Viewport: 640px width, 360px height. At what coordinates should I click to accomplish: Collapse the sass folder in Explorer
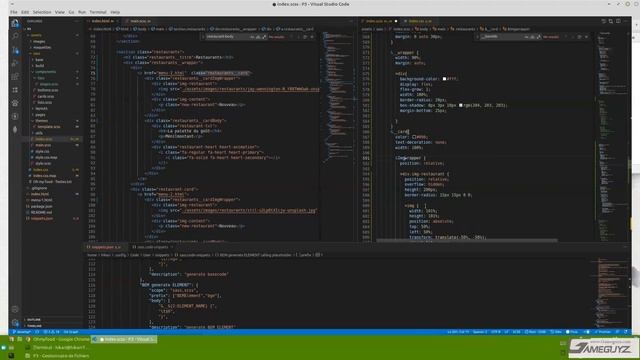coord(37,53)
